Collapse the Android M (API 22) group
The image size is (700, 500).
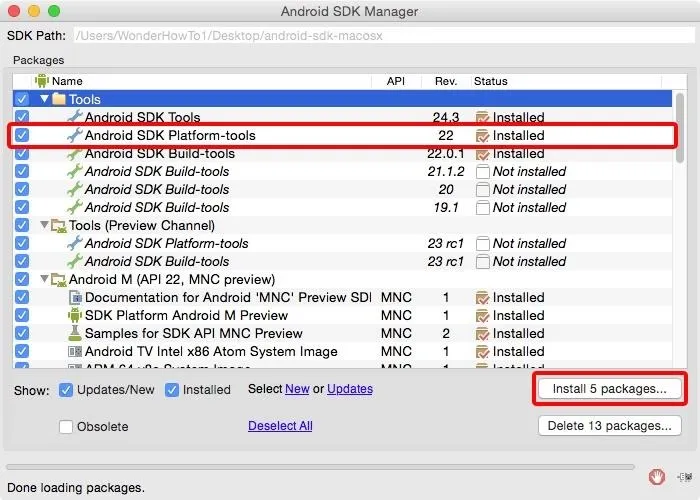pyautogui.click(x=44, y=279)
